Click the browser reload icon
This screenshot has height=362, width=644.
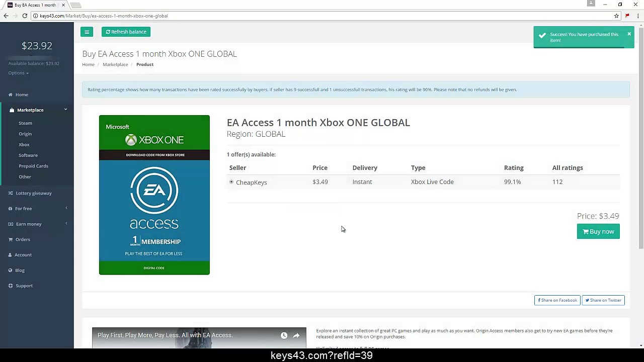(x=25, y=16)
